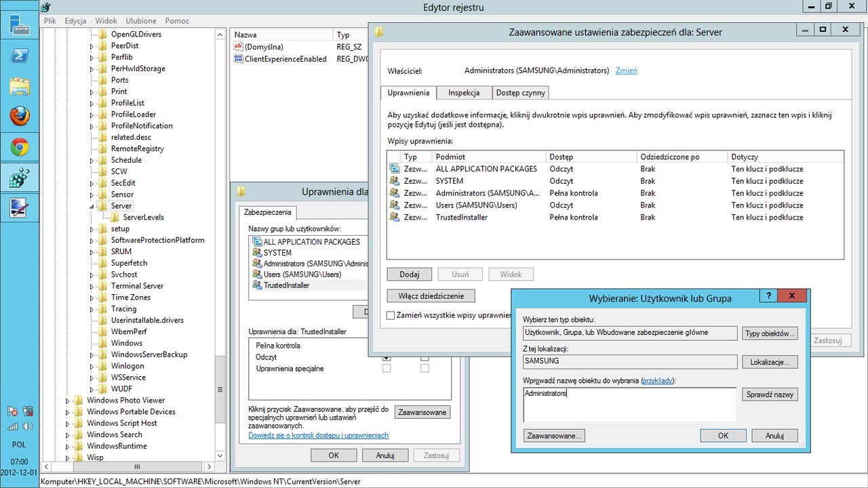Open File Explorer taskbar icon
This screenshot has width=868, height=488.
click(20, 86)
